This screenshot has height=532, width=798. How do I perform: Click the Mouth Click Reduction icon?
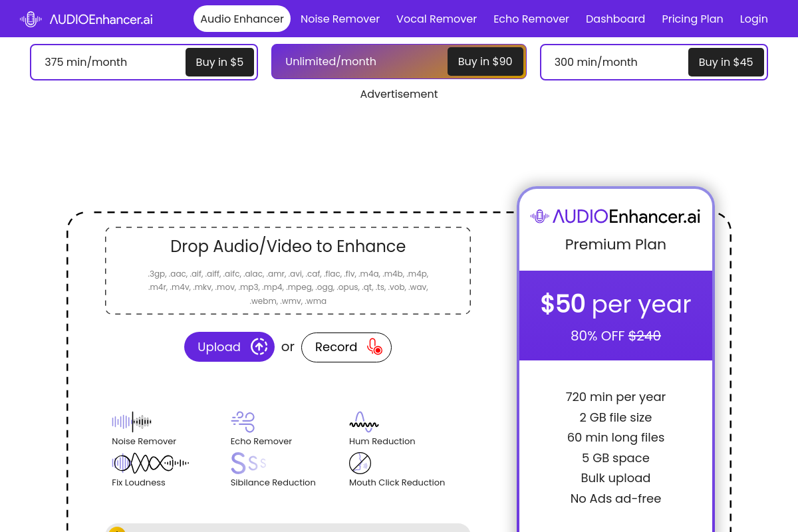pos(360,463)
